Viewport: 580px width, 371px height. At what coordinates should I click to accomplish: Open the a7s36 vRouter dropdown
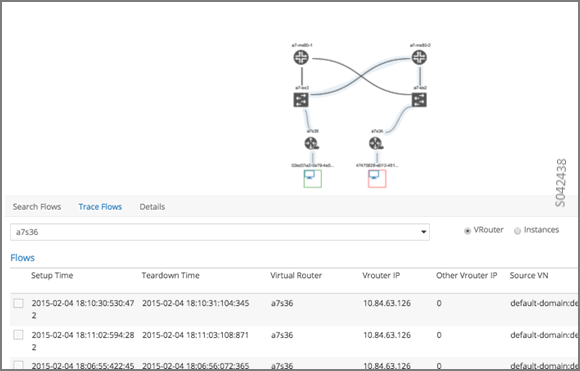coord(220,232)
